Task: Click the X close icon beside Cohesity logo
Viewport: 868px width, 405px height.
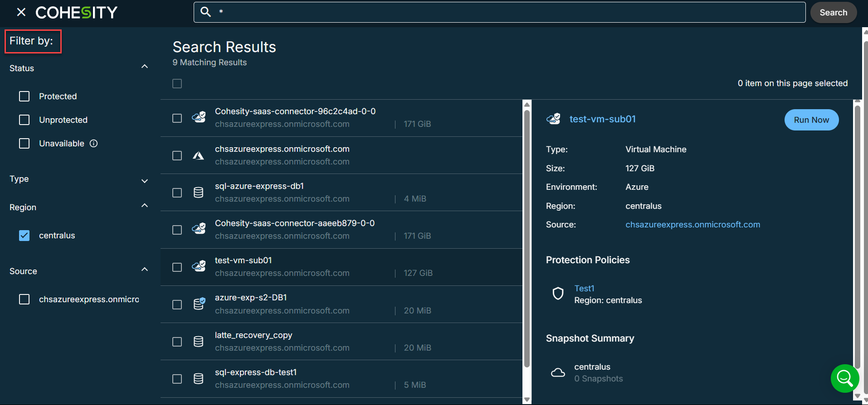Action: tap(21, 12)
